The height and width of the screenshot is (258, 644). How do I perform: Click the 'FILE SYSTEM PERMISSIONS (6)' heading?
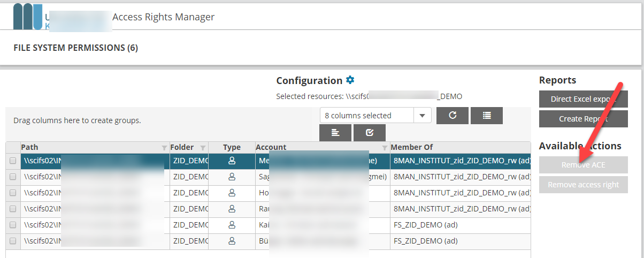click(x=75, y=48)
